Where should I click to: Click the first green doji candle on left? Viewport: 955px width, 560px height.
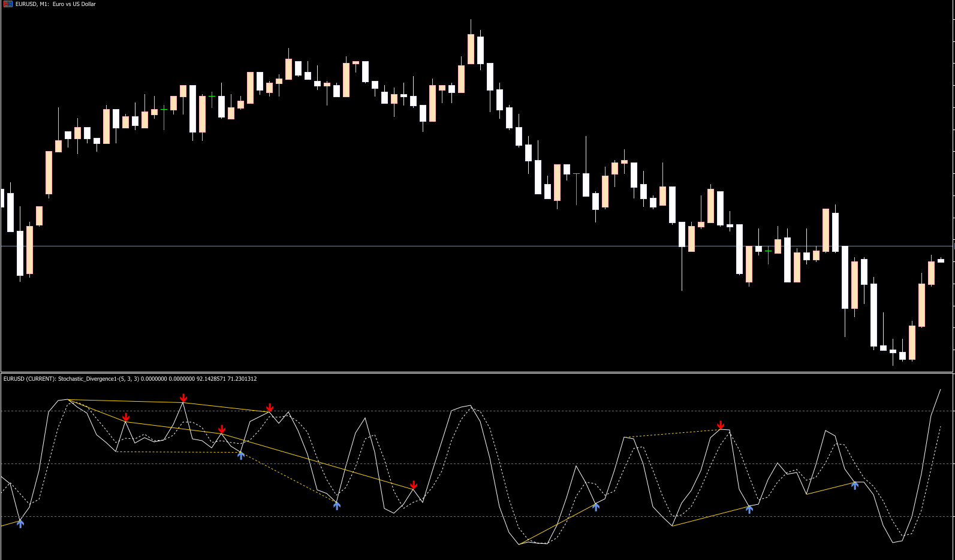(164, 109)
